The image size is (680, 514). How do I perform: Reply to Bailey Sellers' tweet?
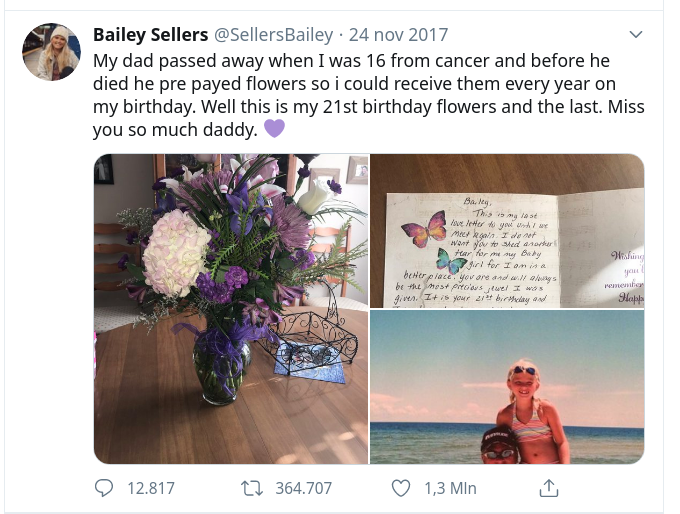point(105,488)
